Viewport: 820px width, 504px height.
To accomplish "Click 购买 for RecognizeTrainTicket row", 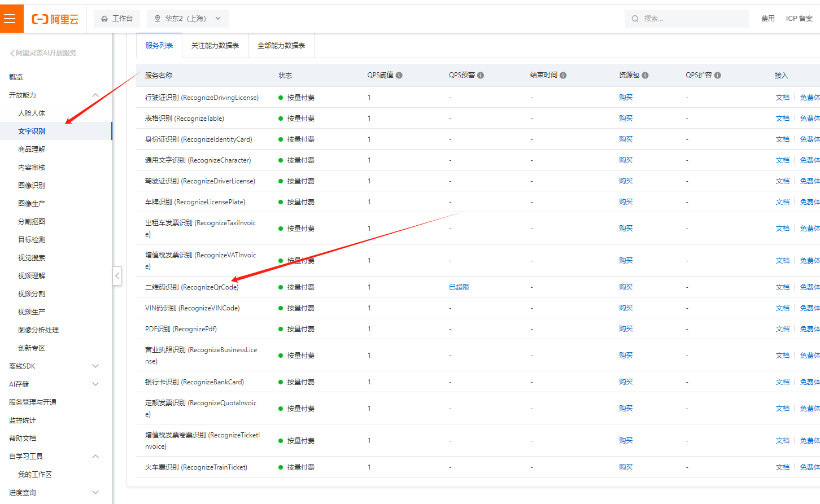I will (626, 467).
